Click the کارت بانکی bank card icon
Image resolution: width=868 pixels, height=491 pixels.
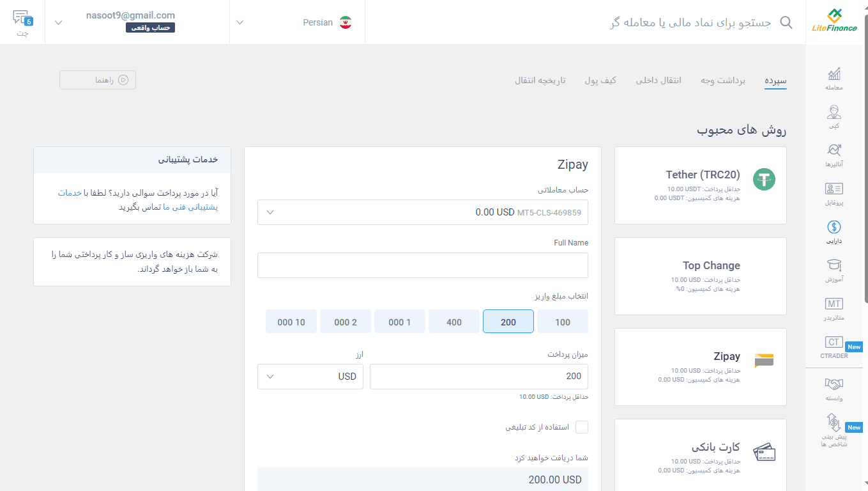[x=764, y=452]
